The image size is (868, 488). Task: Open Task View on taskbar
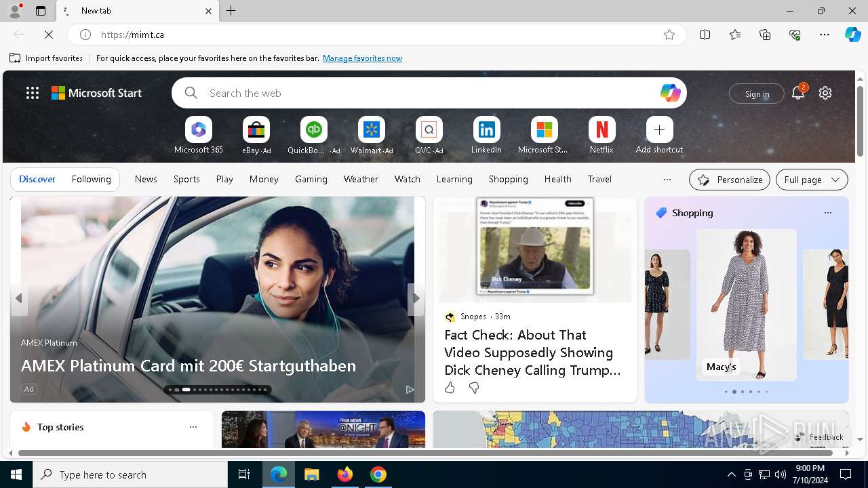244,474
